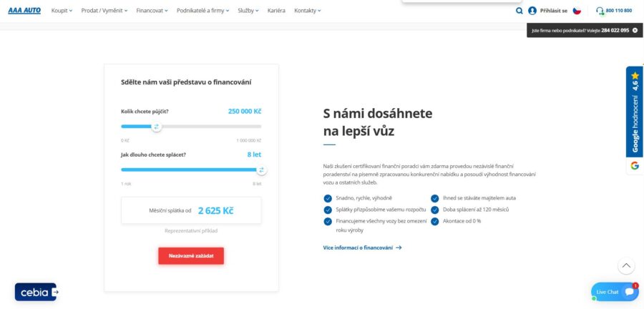644x309 pixels.
Task: Click the Nezávazně zažádat button
Action: 191,255
